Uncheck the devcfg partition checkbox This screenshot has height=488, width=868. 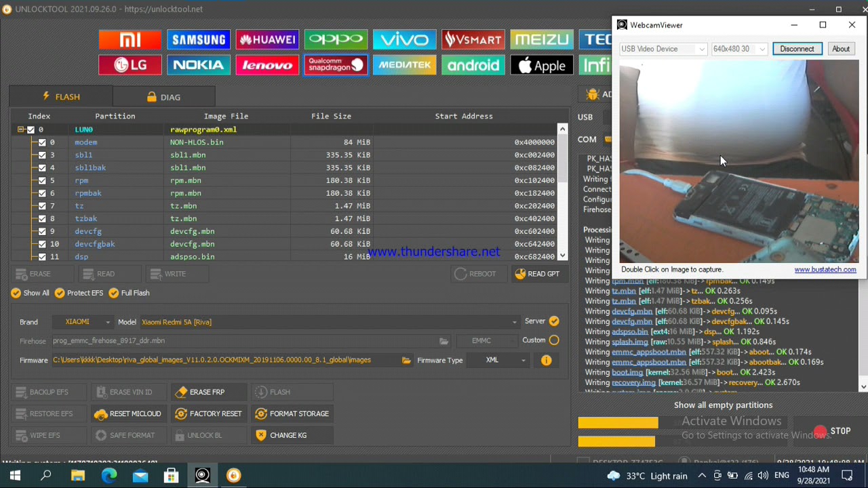[42, 231]
